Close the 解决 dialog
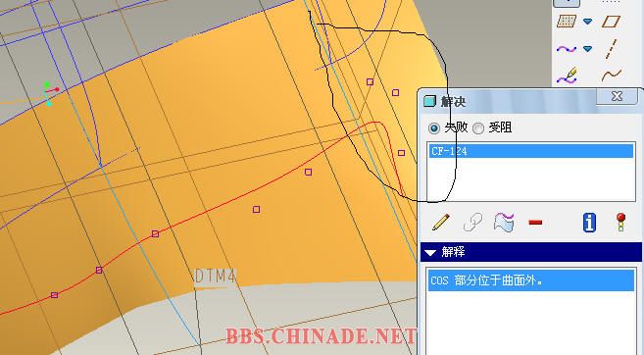Screen dimensions: 644x355 617,96
